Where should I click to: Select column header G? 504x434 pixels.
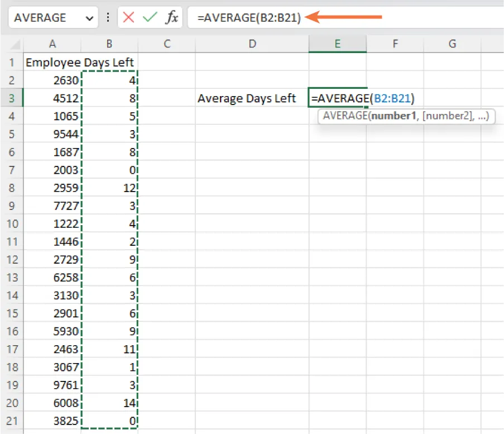[x=452, y=43]
